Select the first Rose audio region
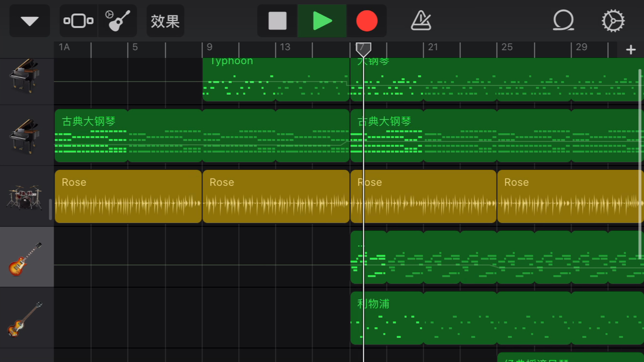Viewport: 644px width, 362px height. coord(128,196)
